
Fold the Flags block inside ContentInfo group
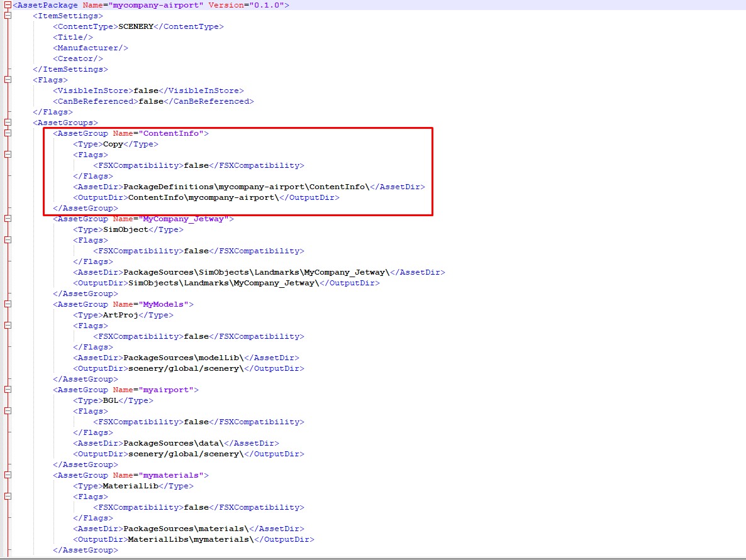(x=8, y=155)
